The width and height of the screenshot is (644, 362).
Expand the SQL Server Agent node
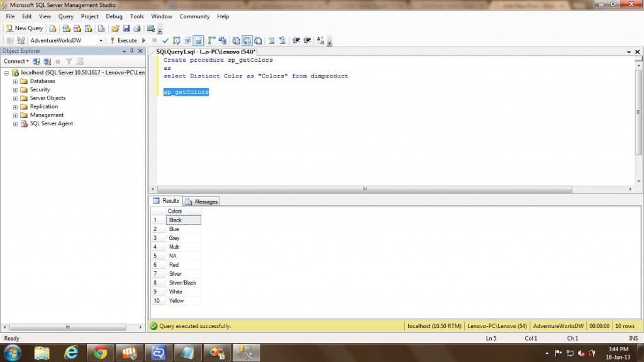tap(15, 124)
